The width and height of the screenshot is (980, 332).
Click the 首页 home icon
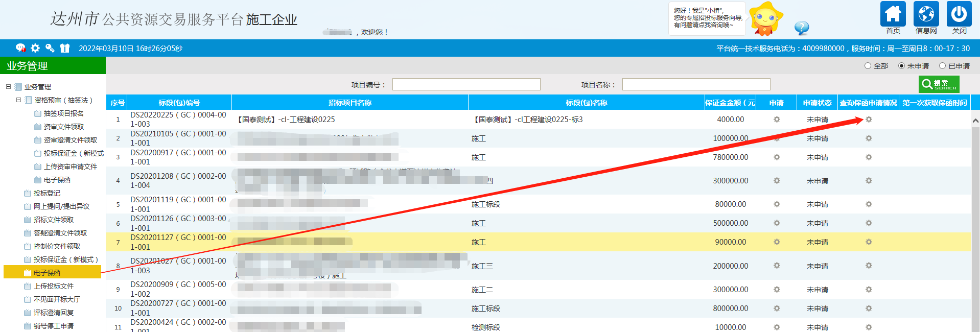(893, 14)
